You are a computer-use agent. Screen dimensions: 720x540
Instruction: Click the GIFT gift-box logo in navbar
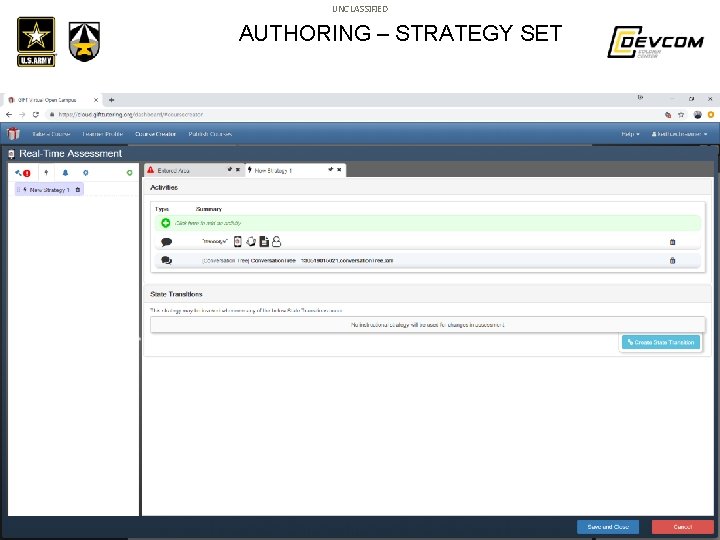[13, 134]
